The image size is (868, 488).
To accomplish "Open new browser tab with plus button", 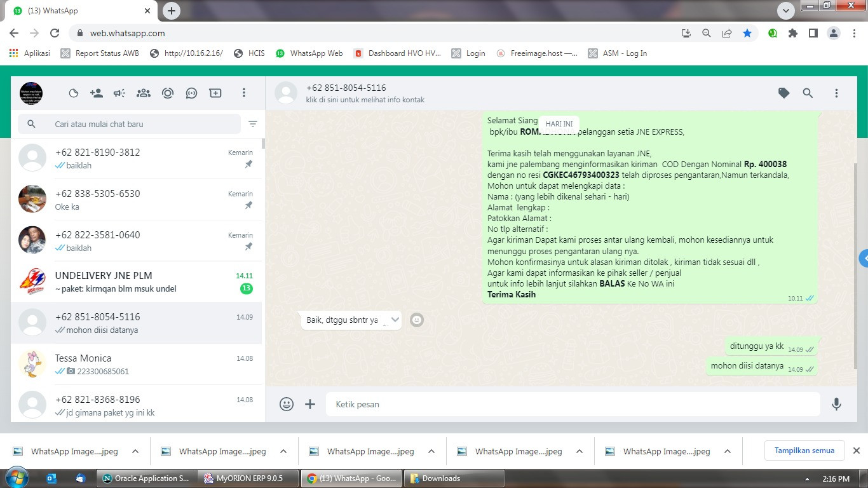I will (x=172, y=11).
